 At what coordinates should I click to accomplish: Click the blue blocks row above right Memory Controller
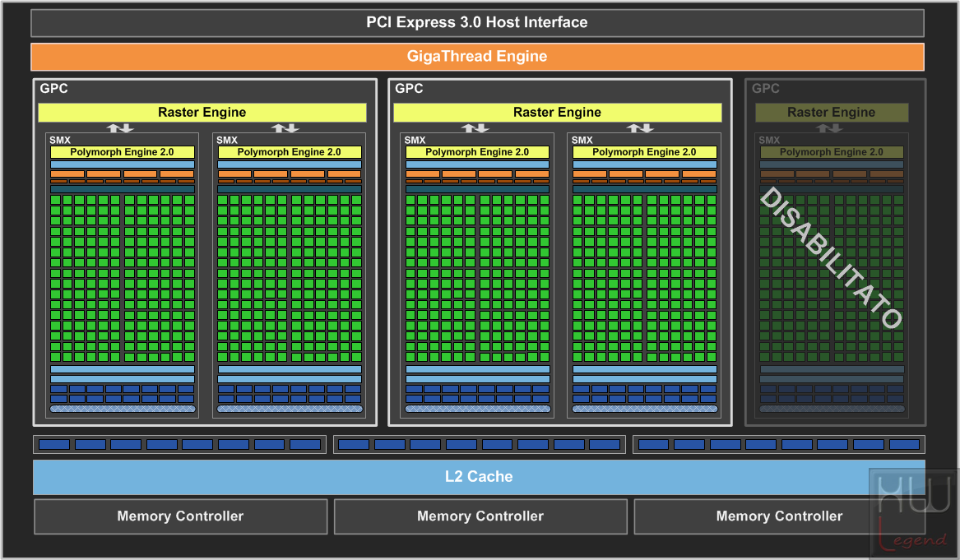click(779, 444)
